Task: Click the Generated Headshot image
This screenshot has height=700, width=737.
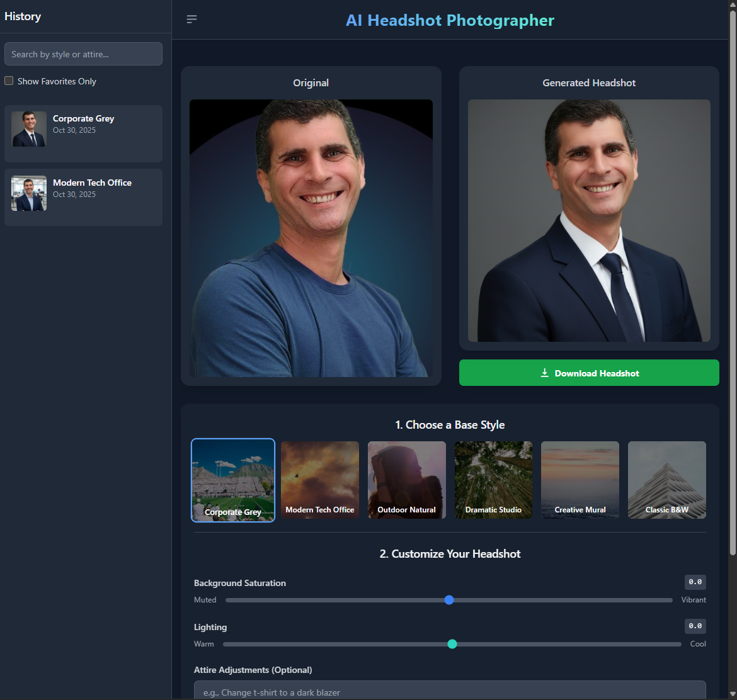Action: pyautogui.click(x=589, y=221)
